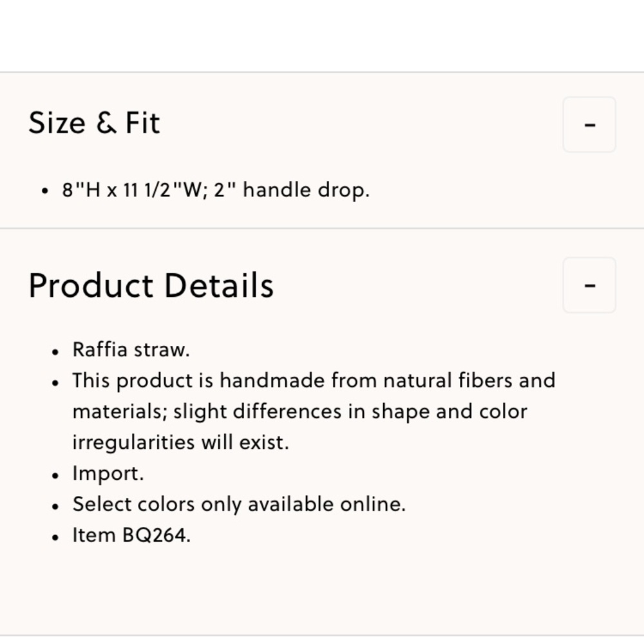The width and height of the screenshot is (644, 644).
Task: Click the 2" handle drop text
Action: (x=292, y=190)
